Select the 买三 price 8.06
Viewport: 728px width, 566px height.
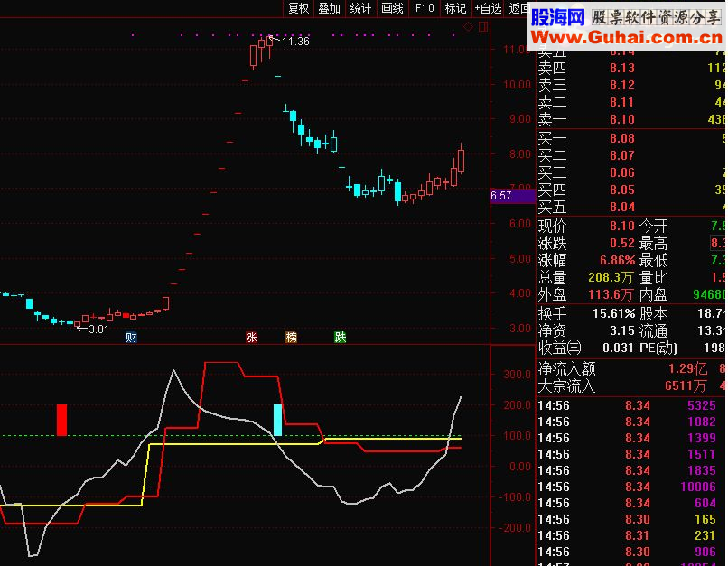(x=622, y=172)
